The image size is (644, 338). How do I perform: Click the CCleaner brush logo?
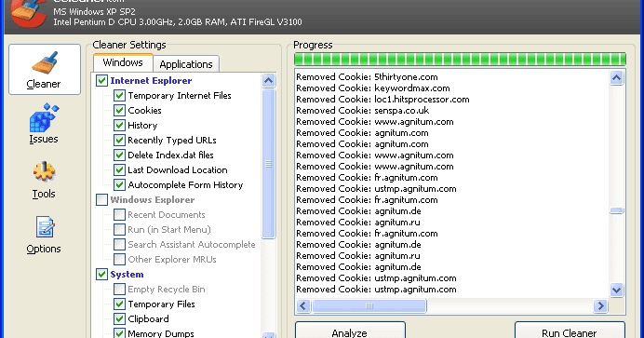point(28,13)
